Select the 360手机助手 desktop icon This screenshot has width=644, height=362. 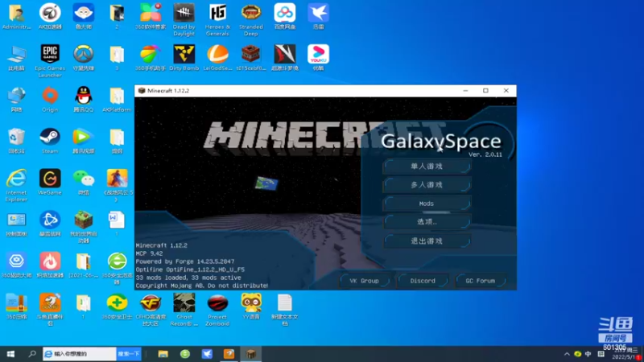pyautogui.click(x=151, y=58)
